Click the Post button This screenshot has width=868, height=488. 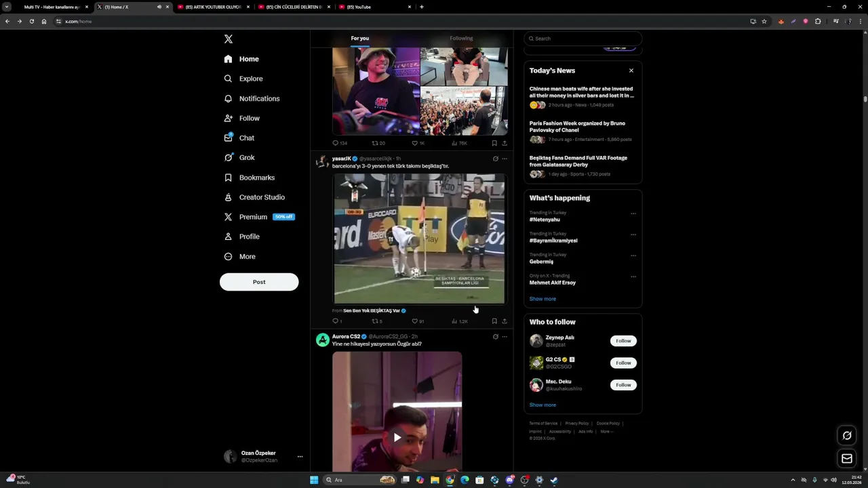(x=259, y=282)
